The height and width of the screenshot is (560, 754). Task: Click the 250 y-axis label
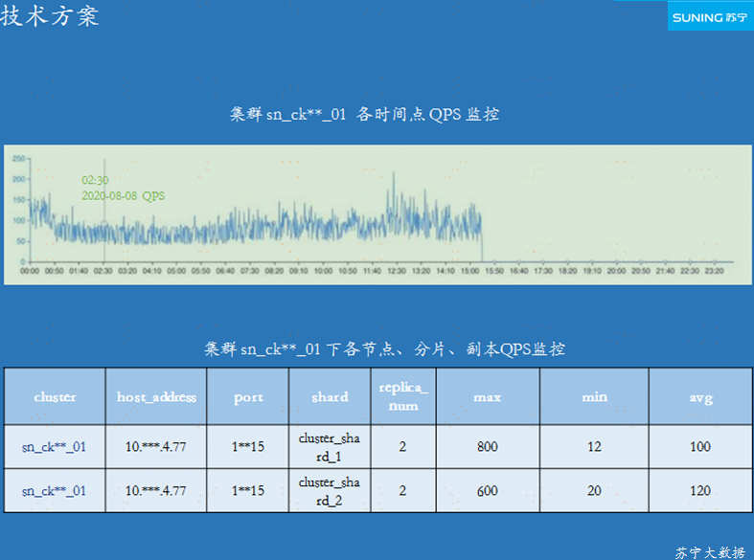19,159
